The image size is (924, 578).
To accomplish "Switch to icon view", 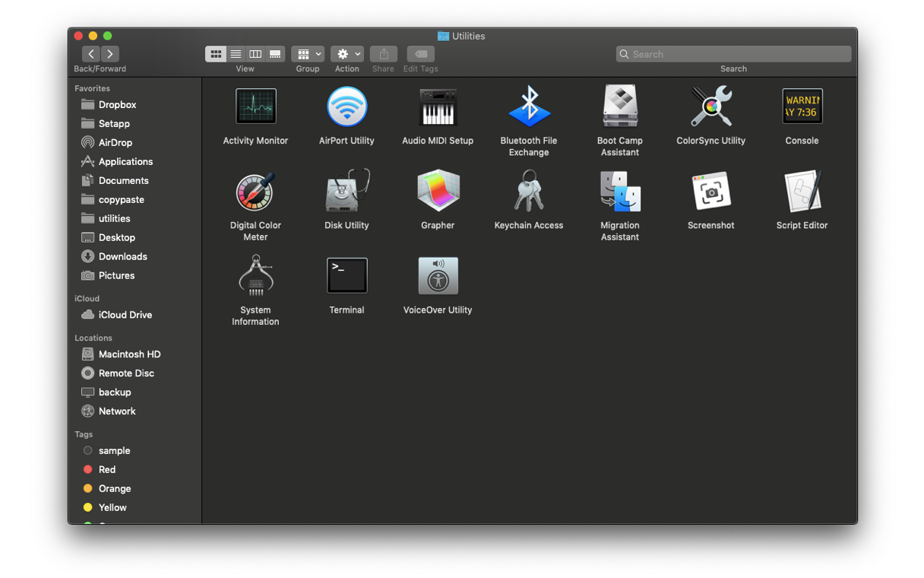I will (216, 54).
